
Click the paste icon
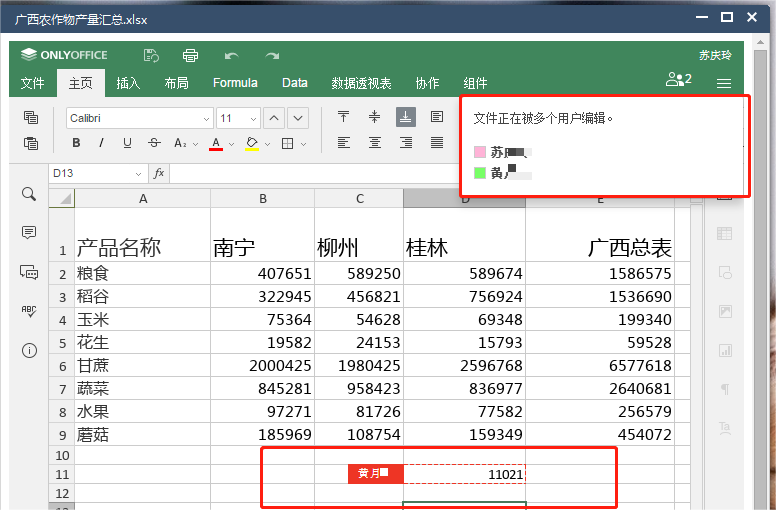31,143
